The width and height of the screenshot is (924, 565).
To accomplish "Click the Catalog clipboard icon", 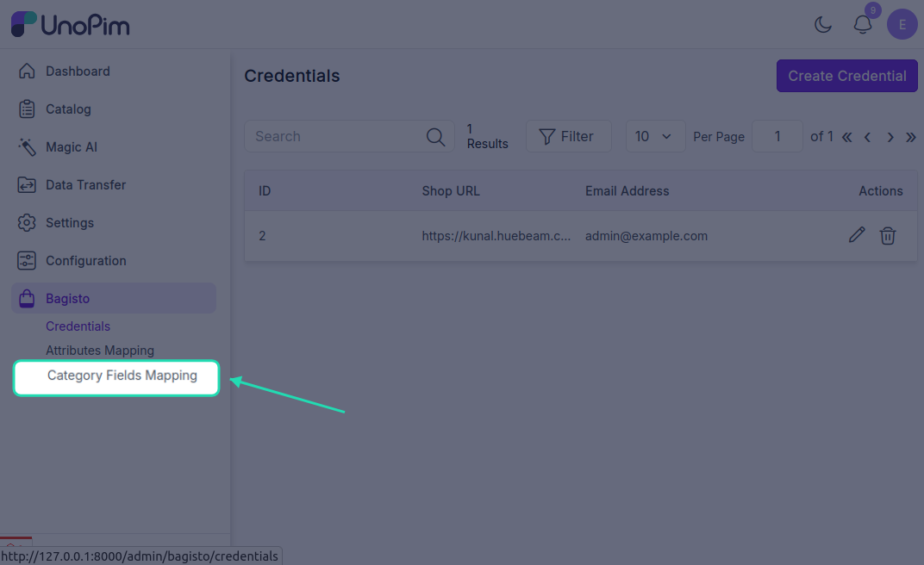I will tap(27, 109).
